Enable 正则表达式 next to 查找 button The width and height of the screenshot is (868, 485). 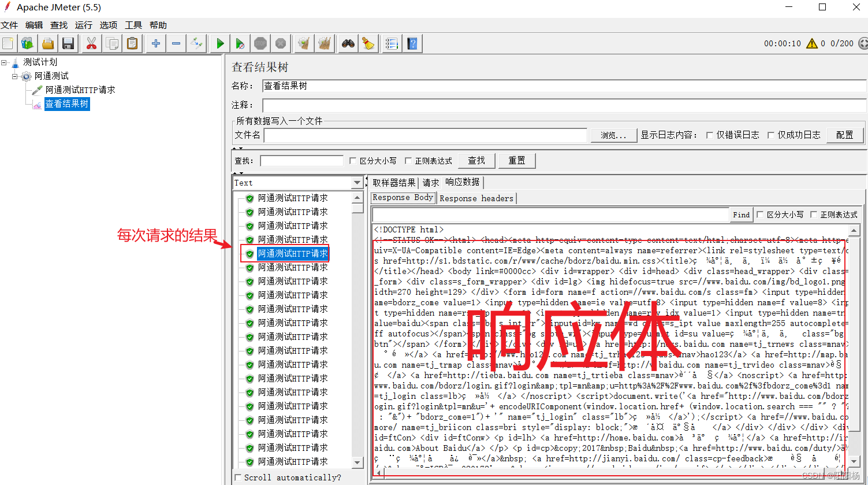click(408, 161)
